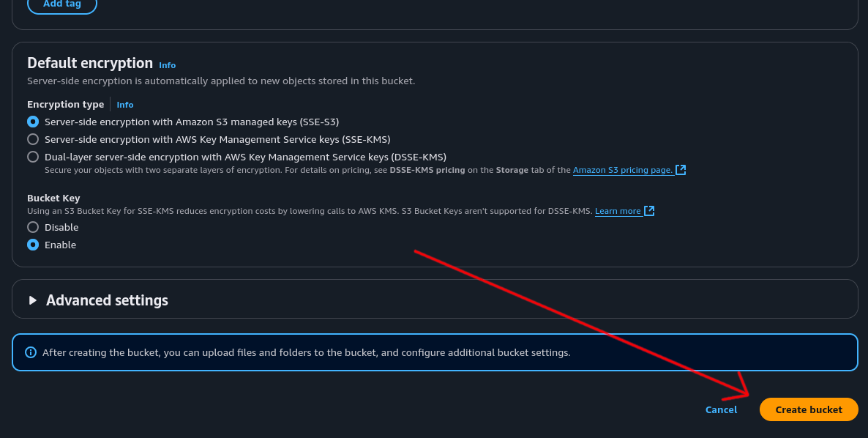Expand Advanced settings with the triangle arrow
The width and height of the screenshot is (868, 438).
(32, 300)
